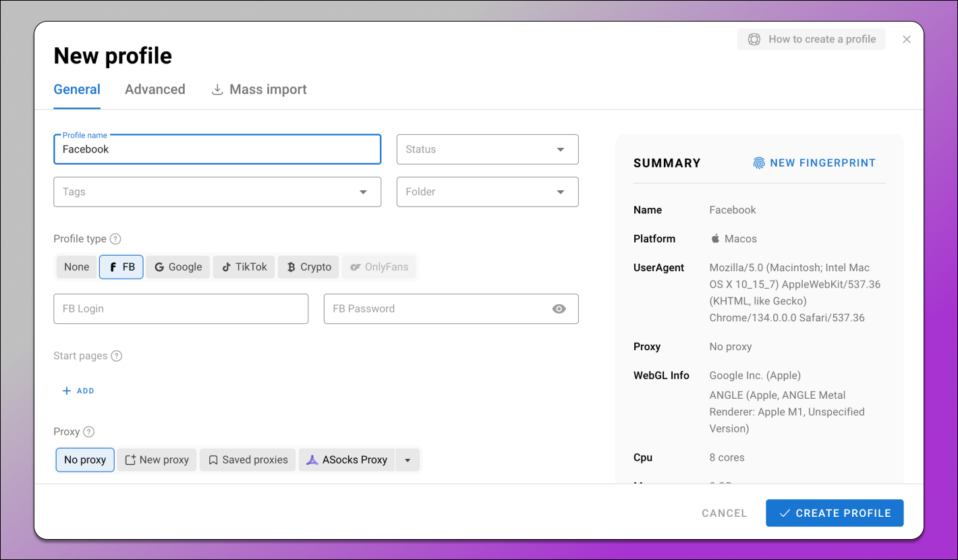Screen dimensions: 958x560
Task: Choose the Google profile type
Action: (178, 267)
